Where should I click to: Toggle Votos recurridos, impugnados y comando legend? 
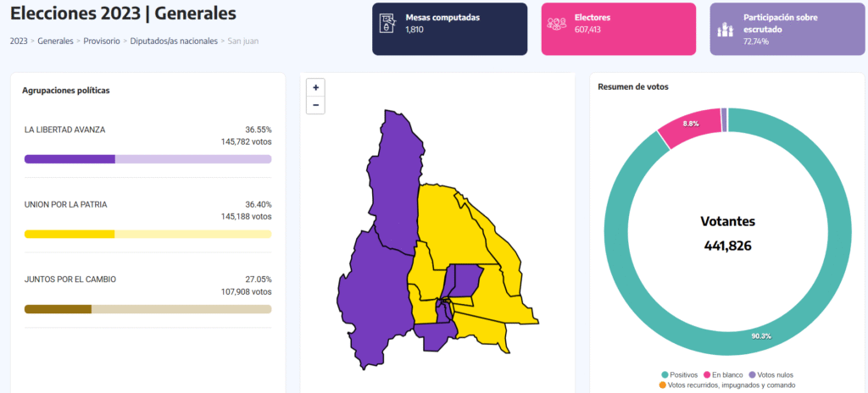[x=727, y=385]
